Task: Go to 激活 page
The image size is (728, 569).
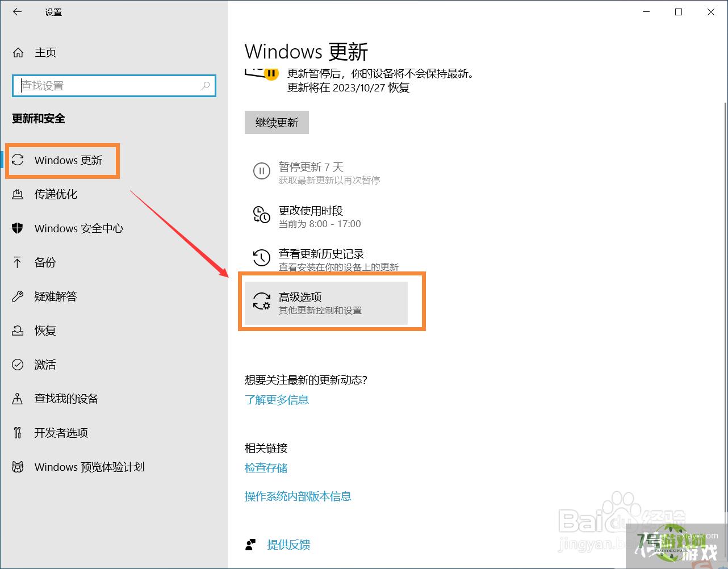Action: tap(45, 365)
